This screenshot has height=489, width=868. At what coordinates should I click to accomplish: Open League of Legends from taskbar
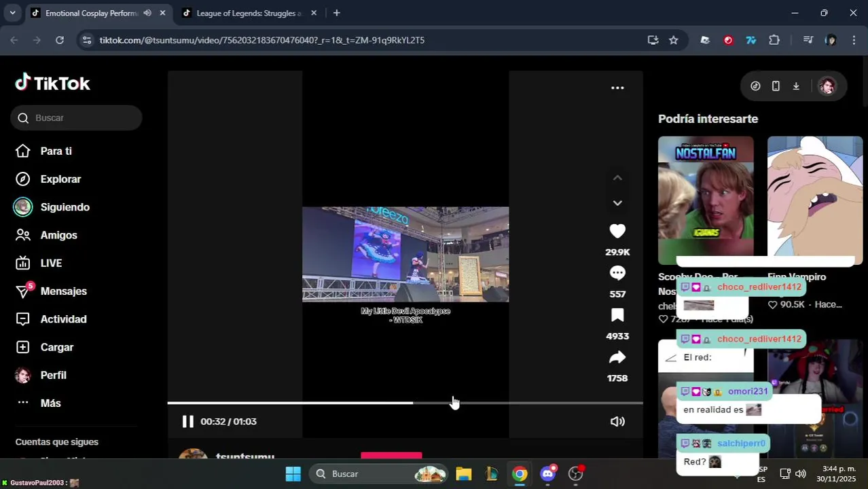492,473
